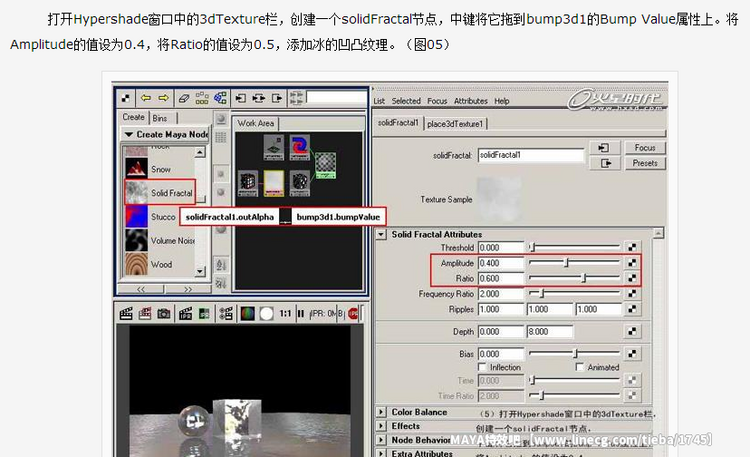Screen dimensions: 750x457
Task: Show input and output connections icon
Action: 259,98
